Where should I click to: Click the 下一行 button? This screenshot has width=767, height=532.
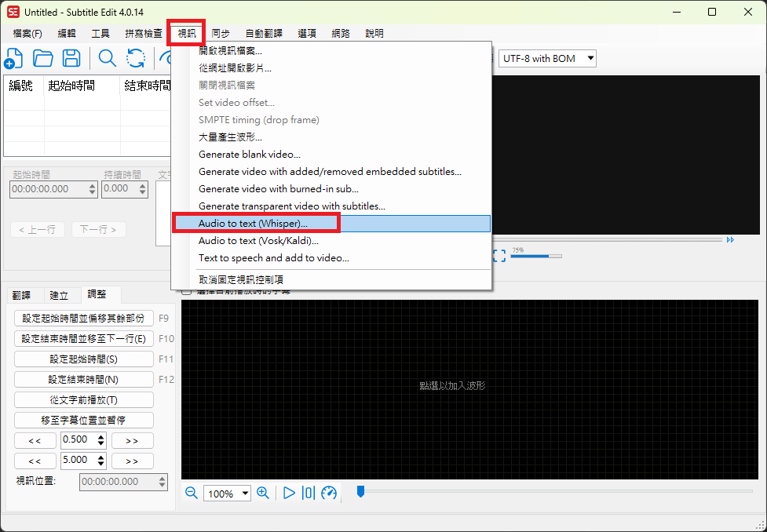(98, 229)
